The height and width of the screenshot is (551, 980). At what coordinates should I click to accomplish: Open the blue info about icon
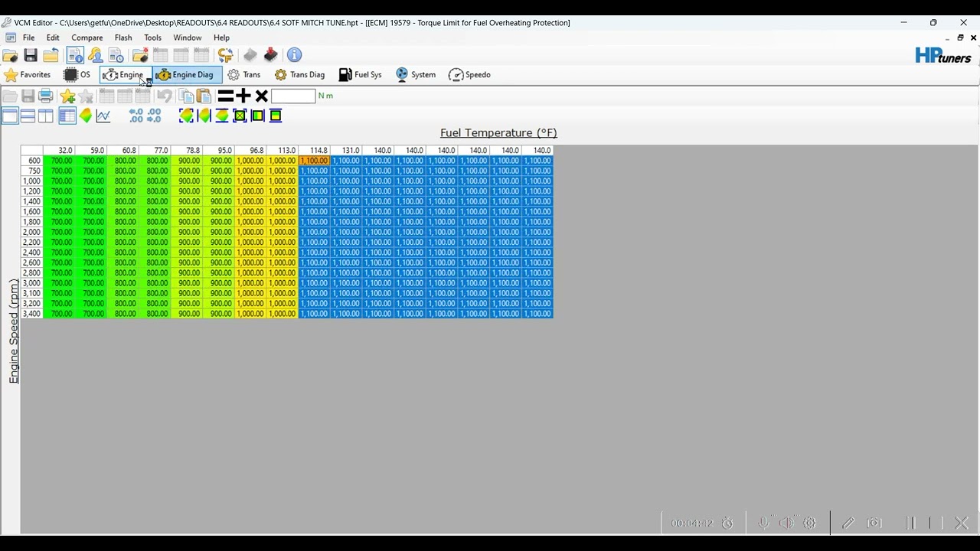click(294, 55)
